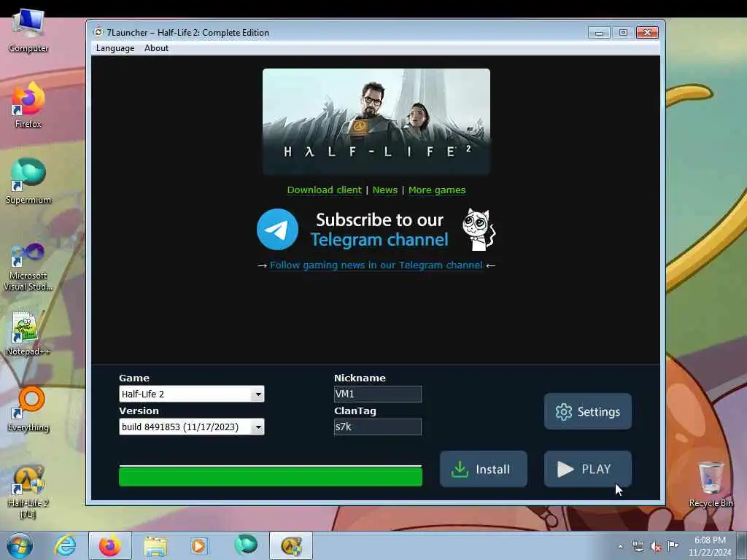Click the Install button
Screen dimensions: 747x560
483,469
